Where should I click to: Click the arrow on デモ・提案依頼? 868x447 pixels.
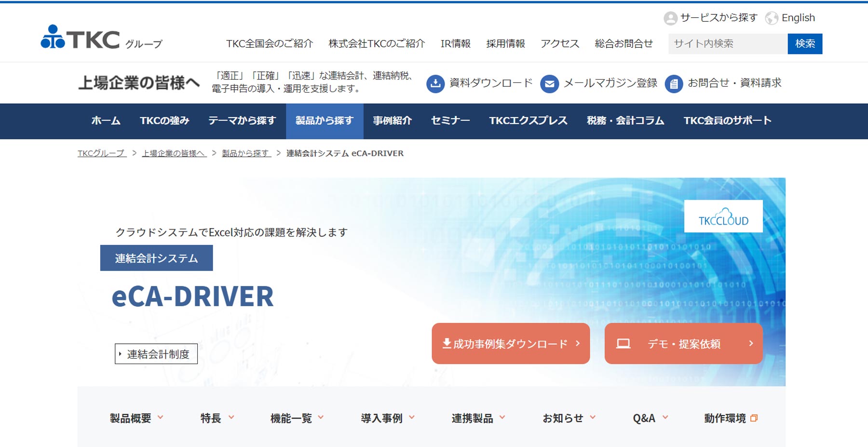pos(751,343)
